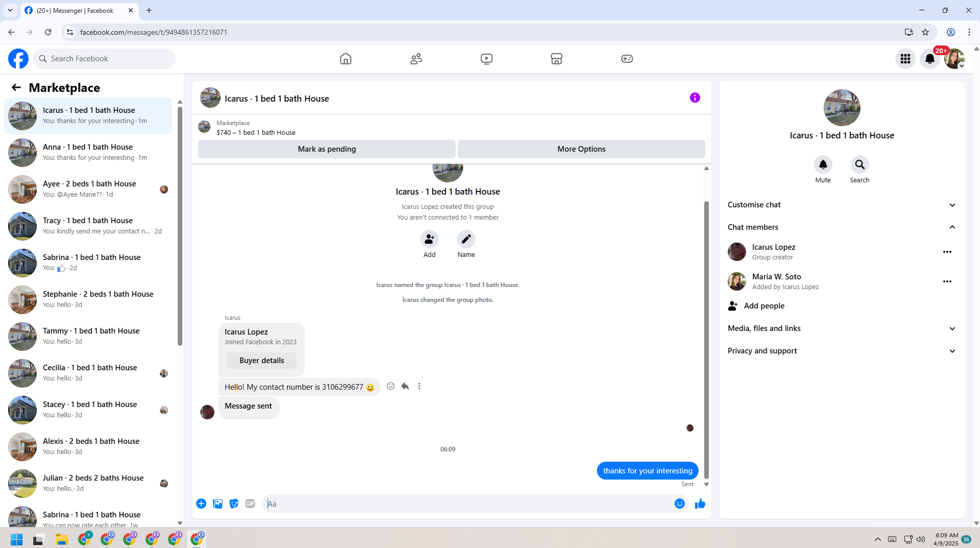Click the Name pencil icon in chat
Image resolution: width=980 pixels, height=548 pixels.
[x=466, y=239]
